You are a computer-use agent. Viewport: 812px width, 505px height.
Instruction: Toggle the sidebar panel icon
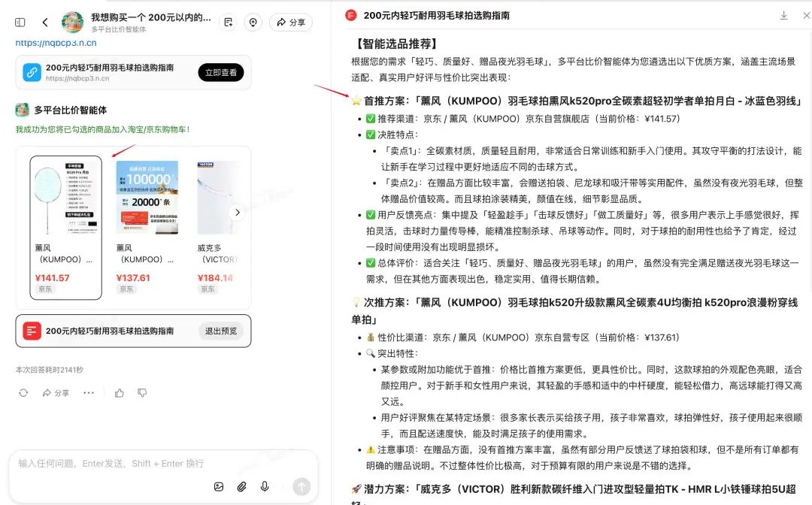(x=20, y=23)
